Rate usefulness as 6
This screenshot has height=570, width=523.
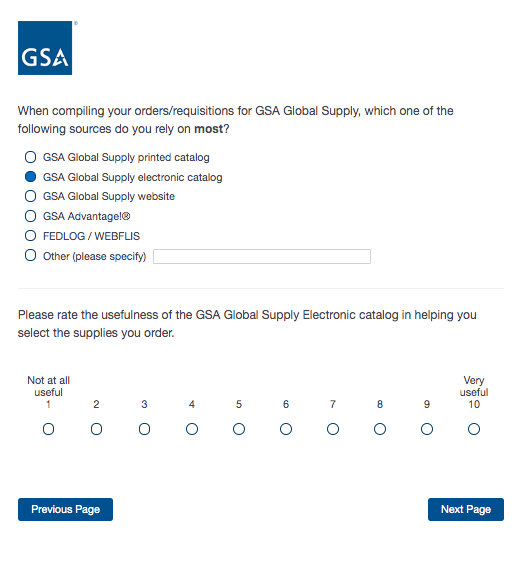click(x=286, y=429)
